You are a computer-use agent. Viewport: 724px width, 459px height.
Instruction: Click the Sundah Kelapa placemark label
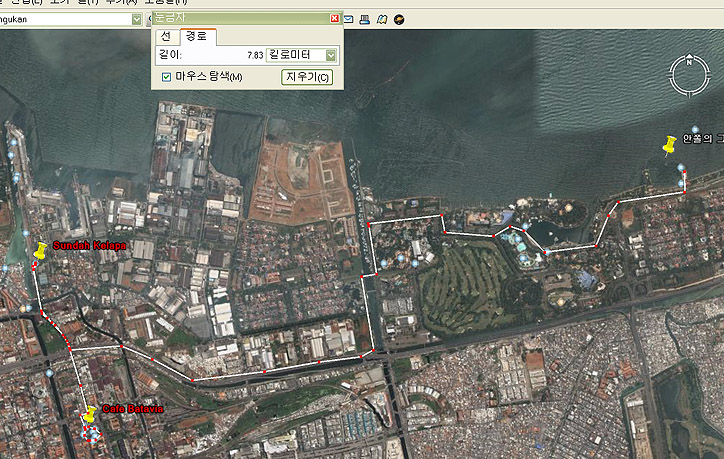(90, 246)
